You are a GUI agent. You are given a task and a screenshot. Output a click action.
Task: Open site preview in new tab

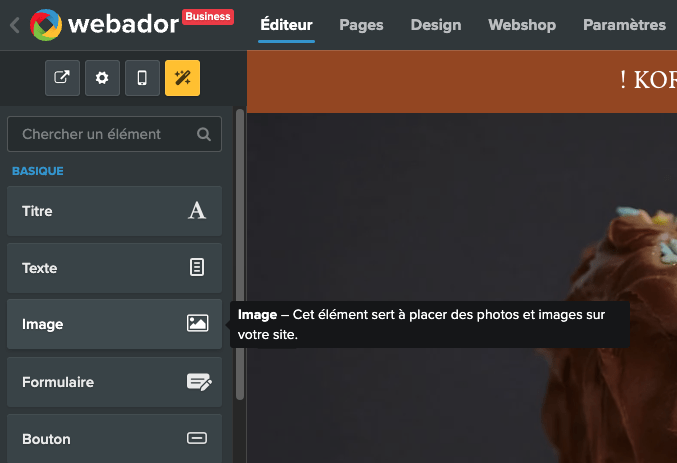(x=62, y=78)
